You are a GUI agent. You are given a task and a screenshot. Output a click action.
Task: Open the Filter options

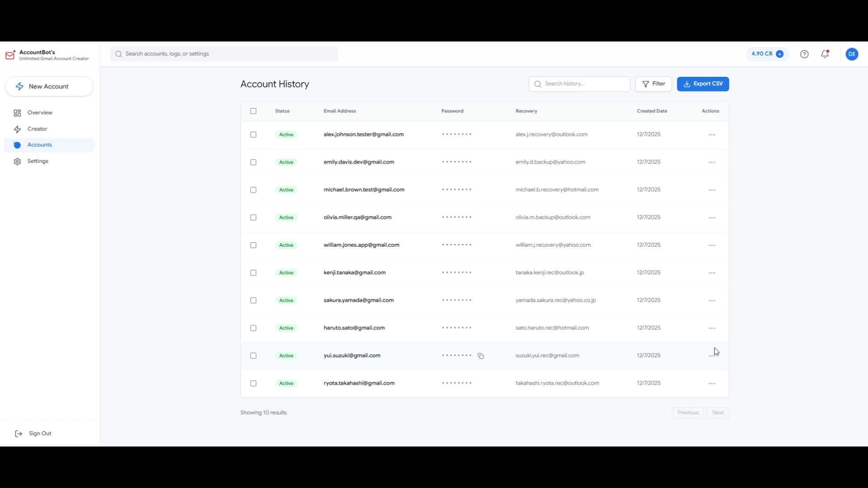pyautogui.click(x=653, y=84)
